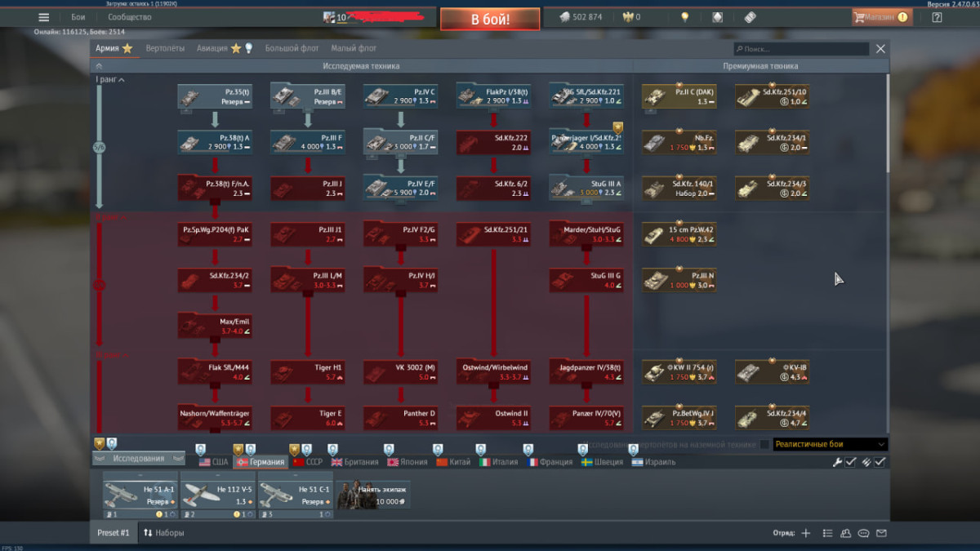Select the Pz.35(t) vehicle card

(215, 97)
